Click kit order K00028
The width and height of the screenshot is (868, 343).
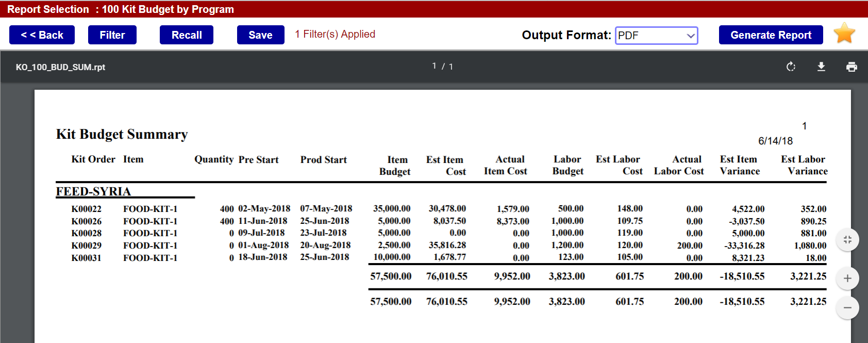tap(86, 233)
